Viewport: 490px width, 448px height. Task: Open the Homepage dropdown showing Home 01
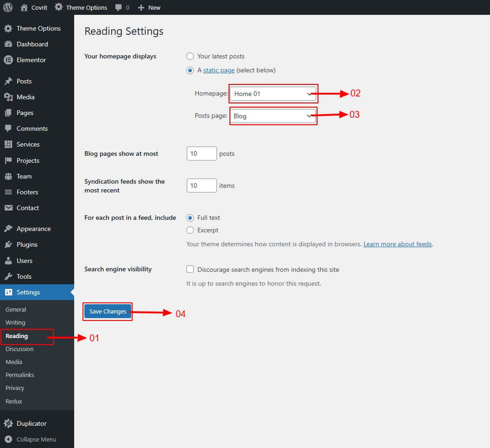(273, 94)
